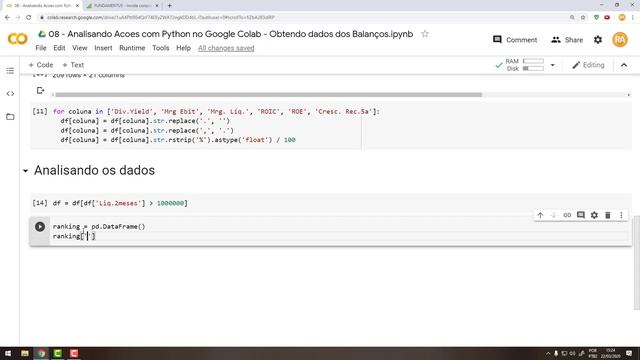Click the Comment button
640x360 pixels.
tap(515, 40)
